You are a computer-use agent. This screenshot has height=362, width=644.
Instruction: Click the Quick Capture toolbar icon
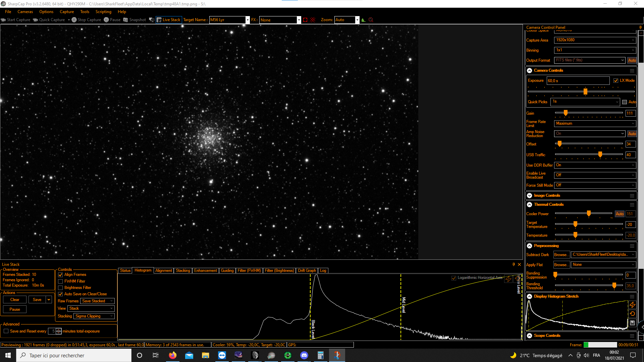pyautogui.click(x=36, y=20)
